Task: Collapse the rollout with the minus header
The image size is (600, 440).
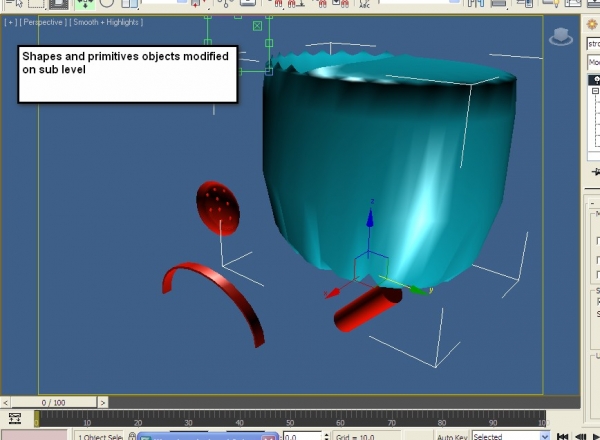Action: click(x=594, y=202)
